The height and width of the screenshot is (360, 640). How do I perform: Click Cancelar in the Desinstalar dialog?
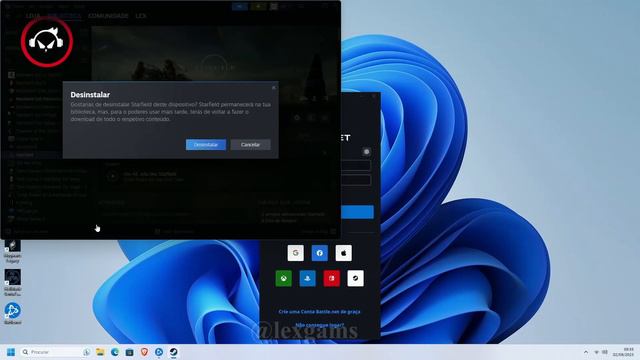coord(250,144)
